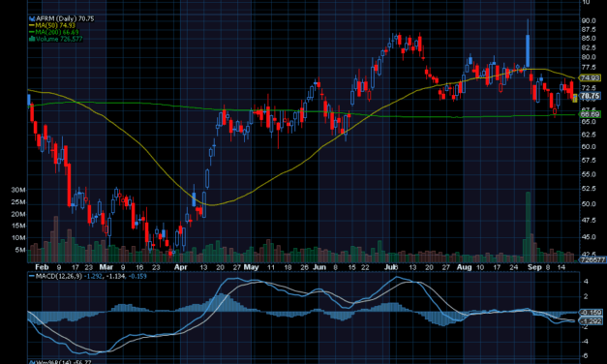Viewport: 607px width, 364px height.
Task: Click the 10M volume axis label
Action: (x=18, y=238)
